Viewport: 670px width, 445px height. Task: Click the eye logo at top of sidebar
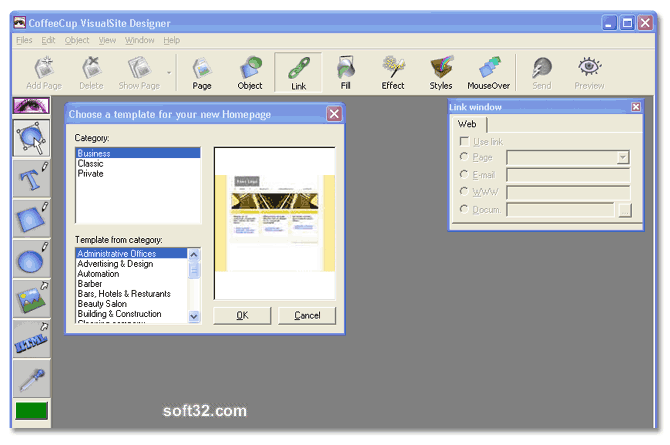(31, 106)
